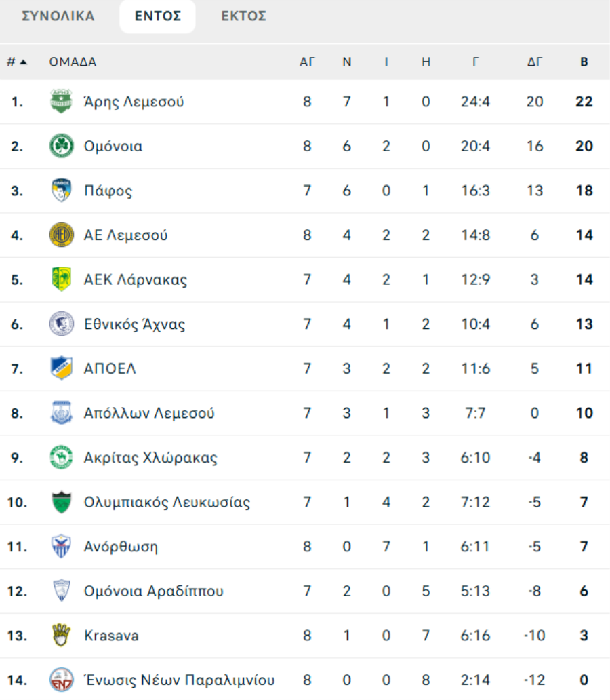The height and width of the screenshot is (700, 610).
Task: Click the ΑΕΚ Λάρνακας team logo
Action: 61,279
